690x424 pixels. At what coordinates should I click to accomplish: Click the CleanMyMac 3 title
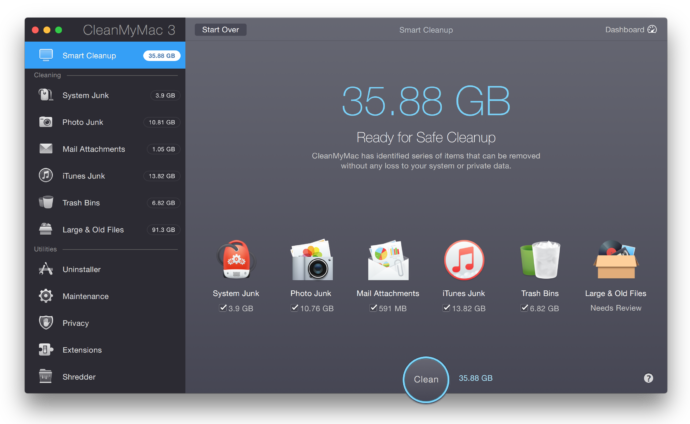pos(129,29)
